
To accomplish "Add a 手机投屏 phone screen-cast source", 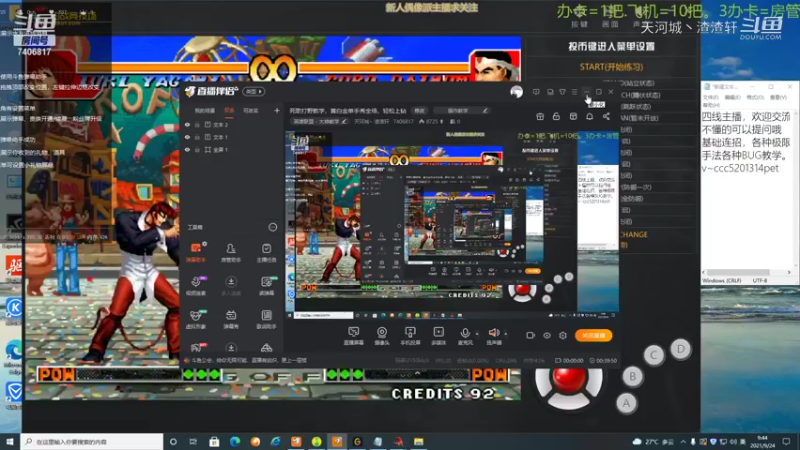I will tap(410, 336).
